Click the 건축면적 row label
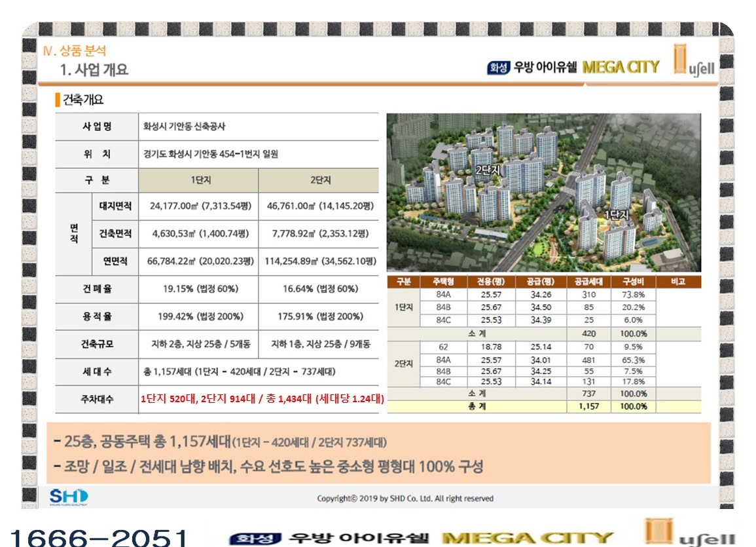Image resolution: width=756 pixels, height=547 pixels. click(115, 233)
